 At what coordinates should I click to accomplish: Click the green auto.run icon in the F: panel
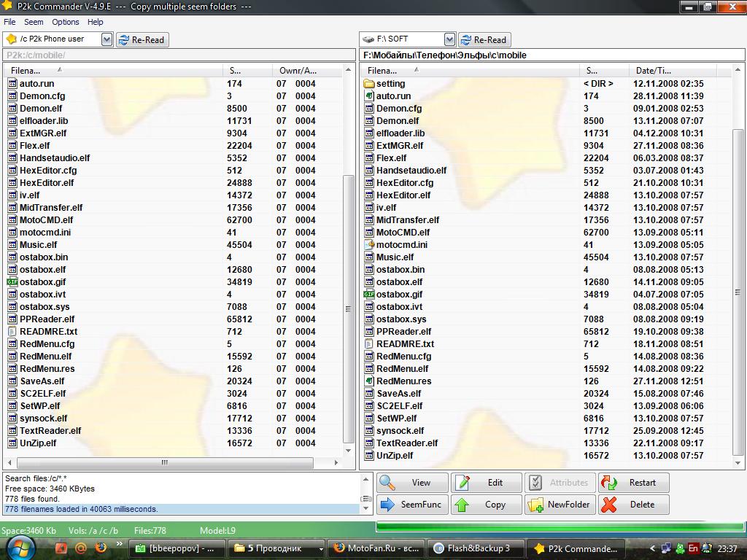click(368, 96)
